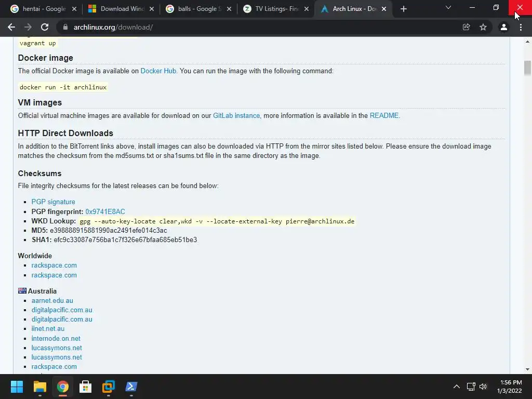Click the vagrant up command text

pos(37,43)
